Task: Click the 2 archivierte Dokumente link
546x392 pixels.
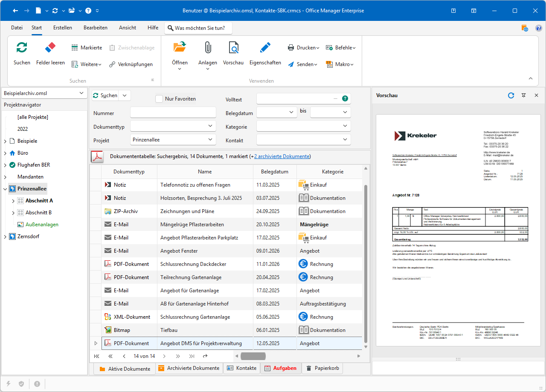Action: point(282,156)
